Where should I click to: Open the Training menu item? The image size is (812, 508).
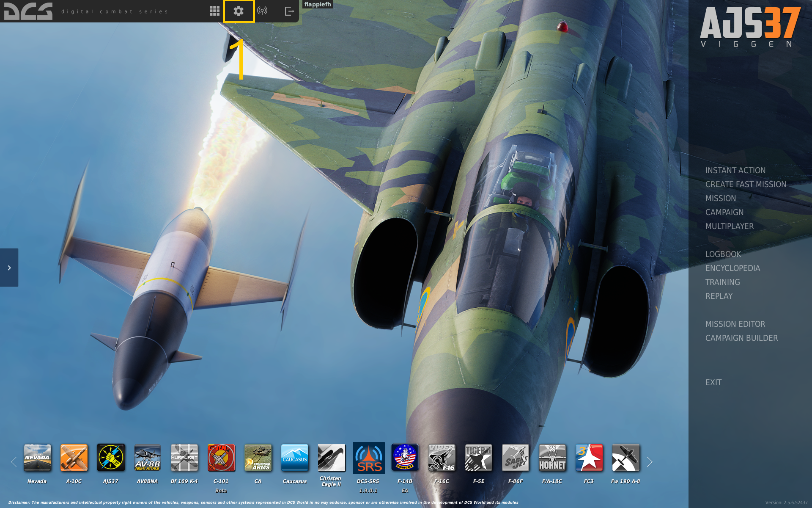pyautogui.click(x=723, y=282)
